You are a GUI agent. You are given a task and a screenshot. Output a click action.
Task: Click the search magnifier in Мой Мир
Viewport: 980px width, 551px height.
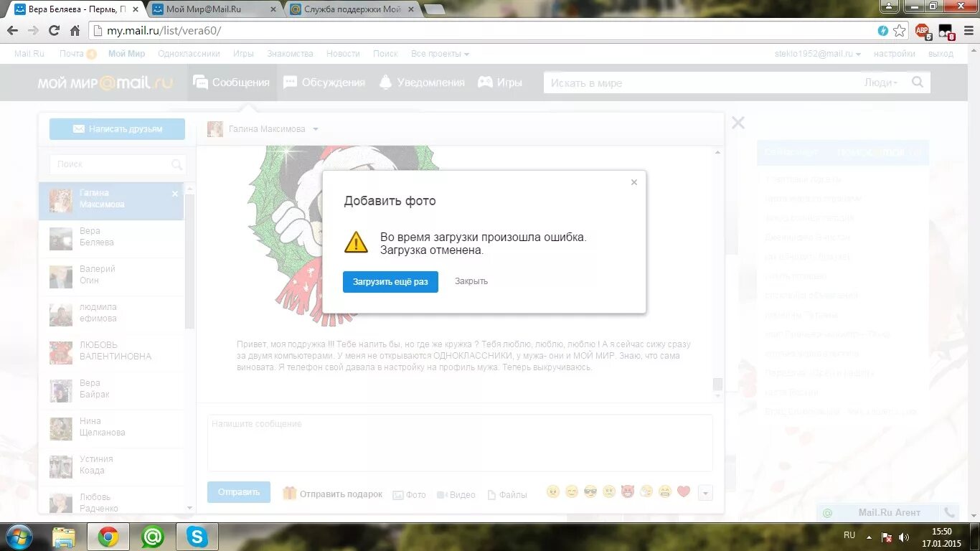pyautogui.click(x=918, y=83)
